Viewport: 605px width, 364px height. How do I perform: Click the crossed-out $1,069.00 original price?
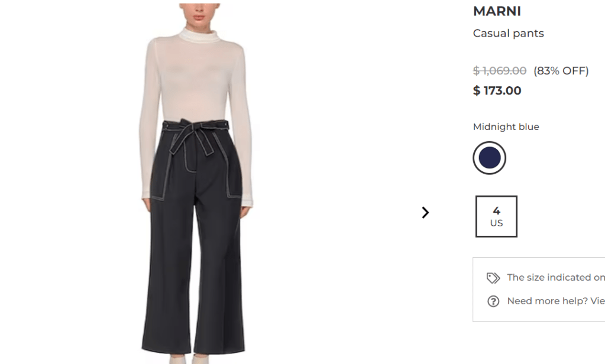(x=499, y=71)
